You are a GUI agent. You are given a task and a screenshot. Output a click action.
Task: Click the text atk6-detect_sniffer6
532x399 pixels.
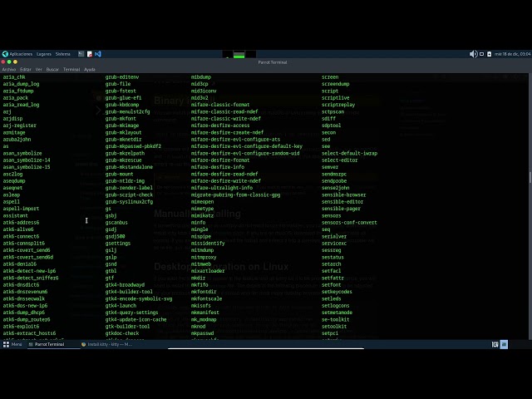[31, 278]
